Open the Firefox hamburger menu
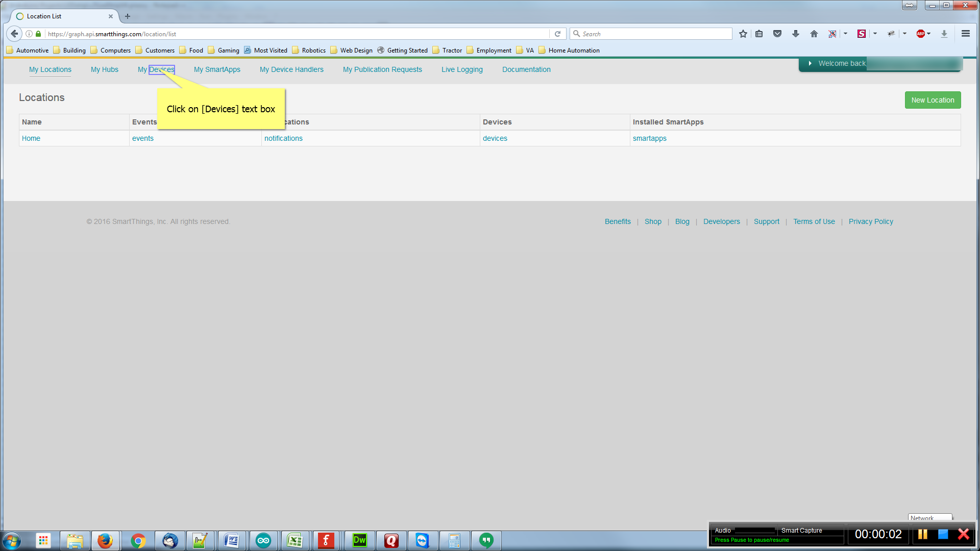Viewport: 980px width, 551px height. click(965, 34)
